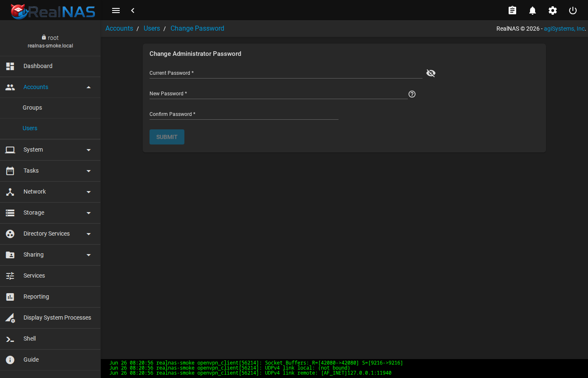Collapse sidebar with the back chevron

tap(133, 10)
